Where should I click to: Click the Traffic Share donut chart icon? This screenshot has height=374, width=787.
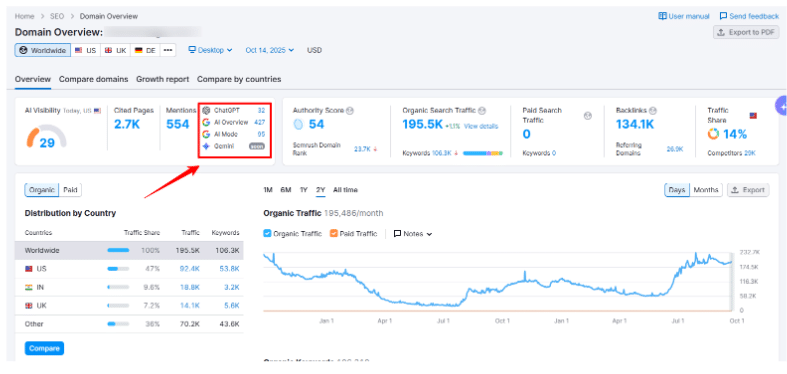click(x=713, y=134)
